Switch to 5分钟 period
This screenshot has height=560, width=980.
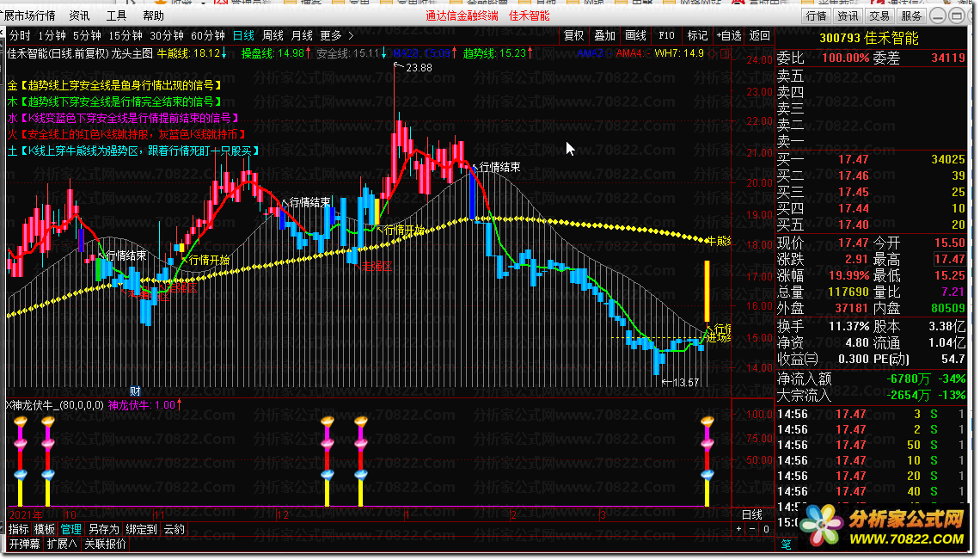(87, 35)
